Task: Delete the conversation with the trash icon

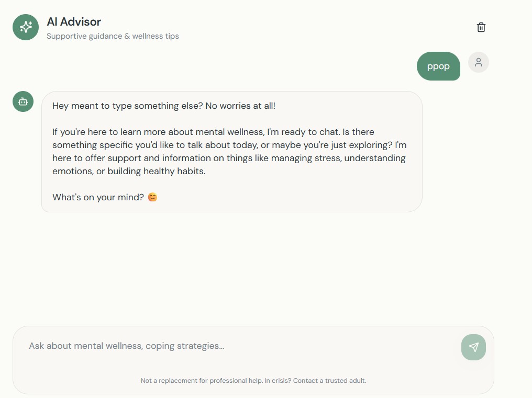Action: coord(481,27)
